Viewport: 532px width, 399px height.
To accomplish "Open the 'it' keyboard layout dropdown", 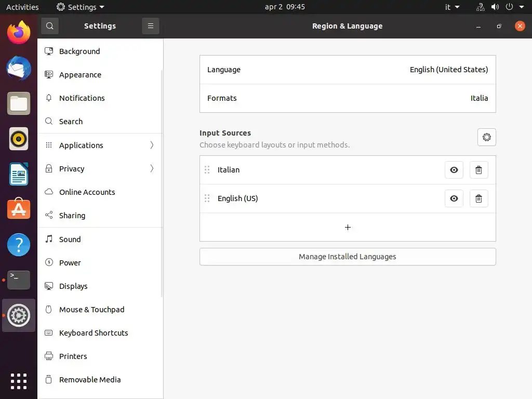I will coord(453,7).
